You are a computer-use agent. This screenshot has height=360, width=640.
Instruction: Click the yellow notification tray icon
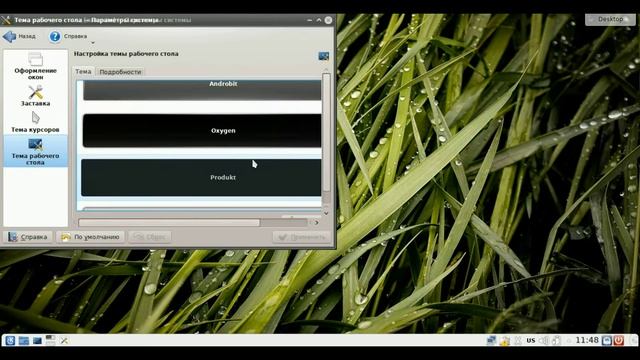pyautogui.click(x=505, y=340)
